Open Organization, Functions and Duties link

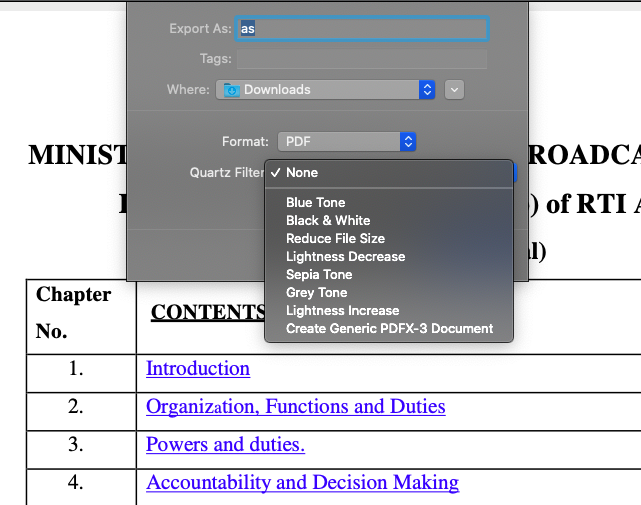pos(296,406)
